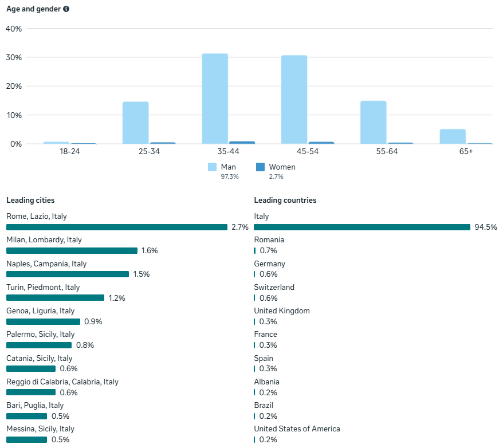Click the 18-24 age group axis label

[69, 152]
